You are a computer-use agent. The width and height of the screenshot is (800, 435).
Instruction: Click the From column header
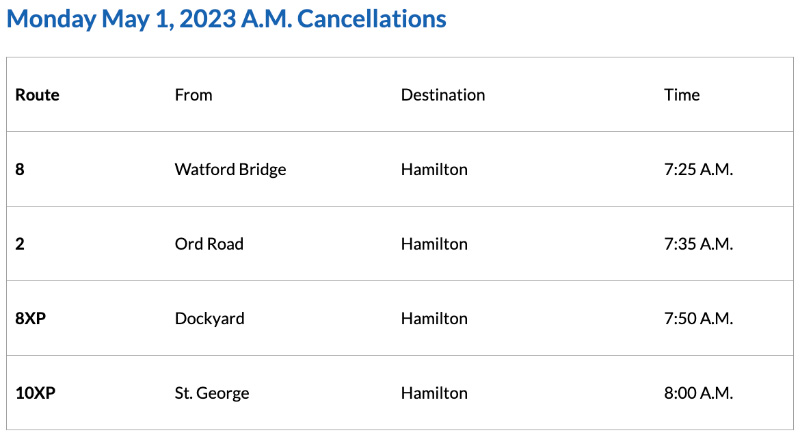click(193, 95)
